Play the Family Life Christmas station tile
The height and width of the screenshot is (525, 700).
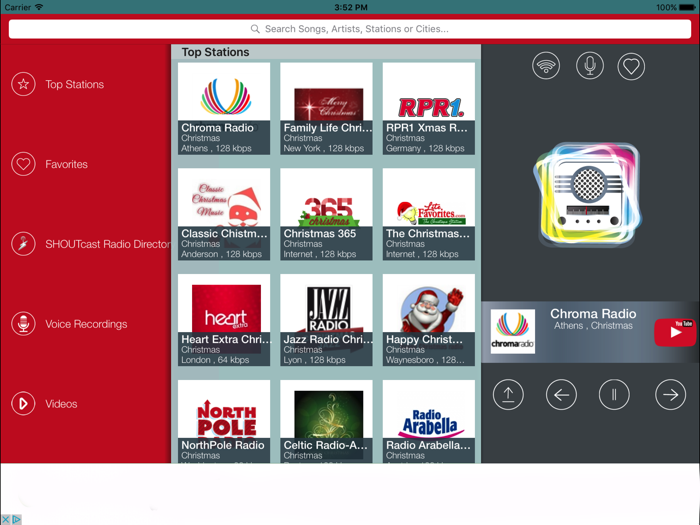point(326,108)
